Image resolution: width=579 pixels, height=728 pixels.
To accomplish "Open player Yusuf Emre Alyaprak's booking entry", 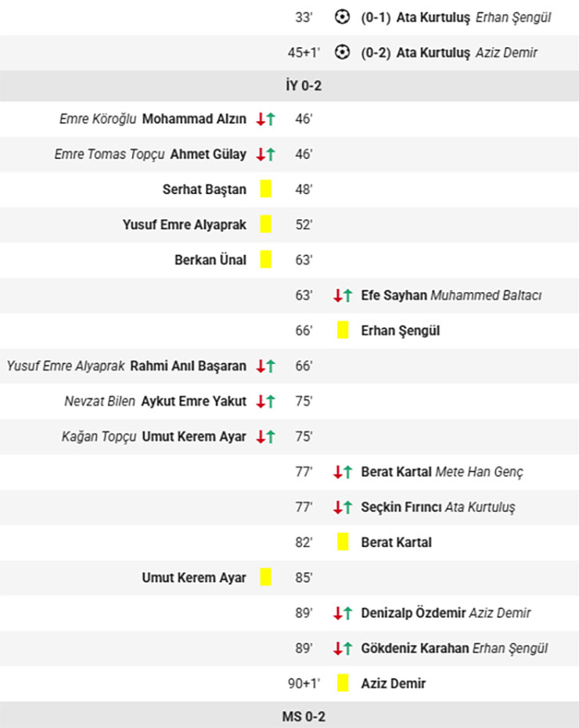I will [x=184, y=225].
